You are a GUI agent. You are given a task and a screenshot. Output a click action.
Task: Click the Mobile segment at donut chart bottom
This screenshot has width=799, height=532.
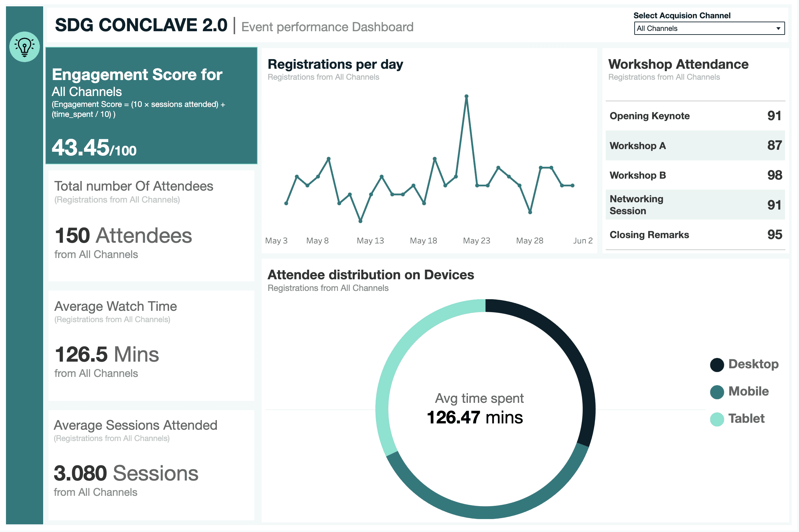[x=486, y=512]
